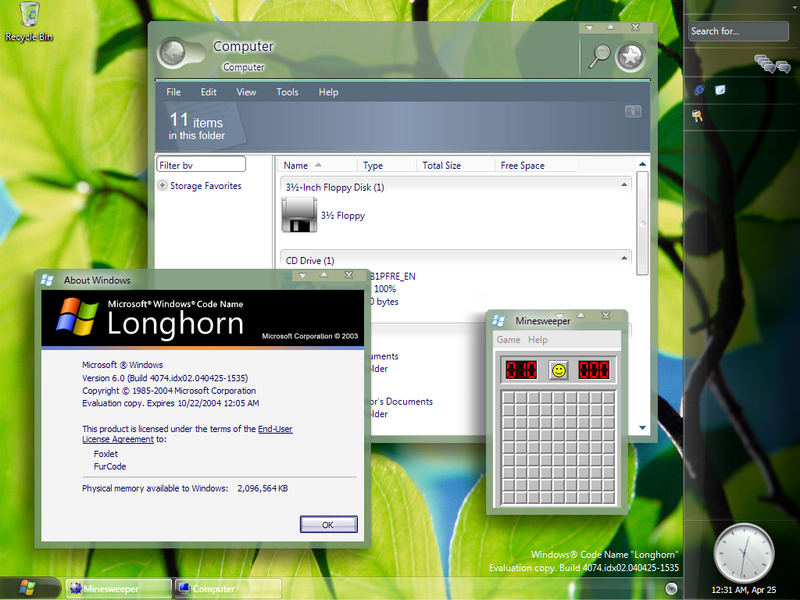Screen dimensions: 800x600
Task: Open the sidebar chat bubbles icon
Action: pyautogui.click(x=772, y=64)
